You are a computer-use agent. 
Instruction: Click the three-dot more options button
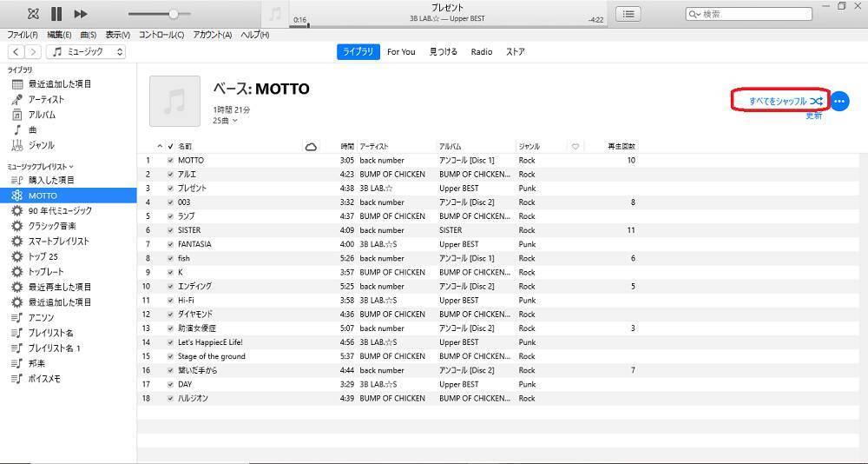coord(839,102)
